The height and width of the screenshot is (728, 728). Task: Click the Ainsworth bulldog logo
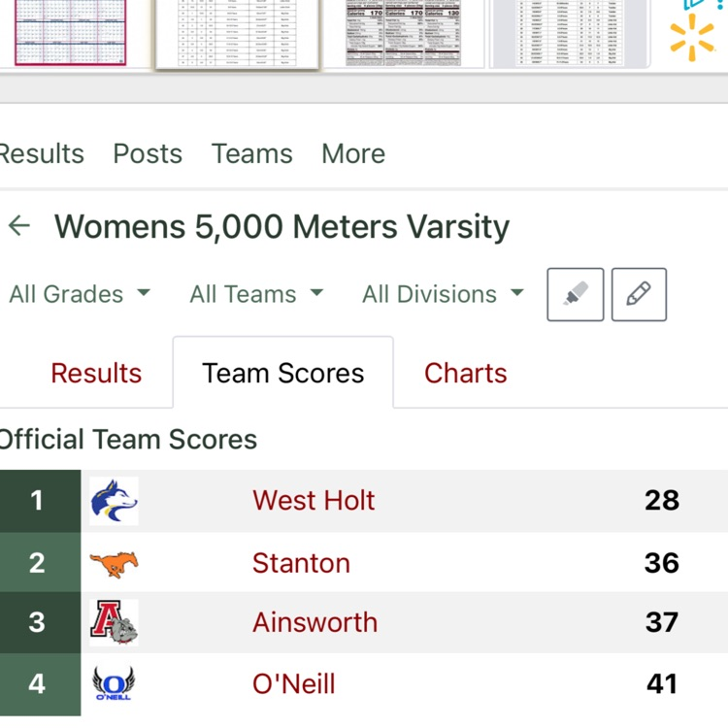[x=114, y=622]
